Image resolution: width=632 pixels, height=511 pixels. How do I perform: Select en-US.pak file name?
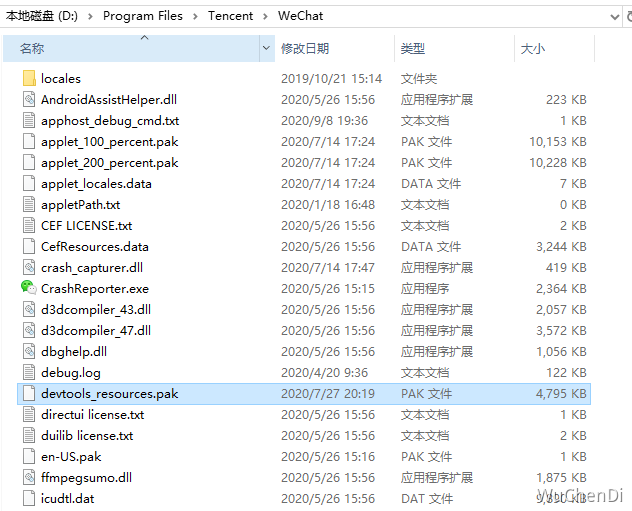71,456
